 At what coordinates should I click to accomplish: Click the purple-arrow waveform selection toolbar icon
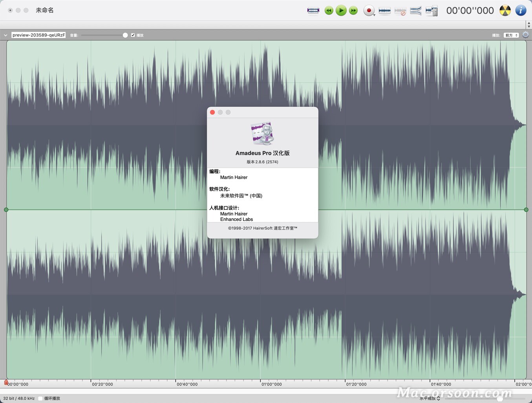click(313, 11)
